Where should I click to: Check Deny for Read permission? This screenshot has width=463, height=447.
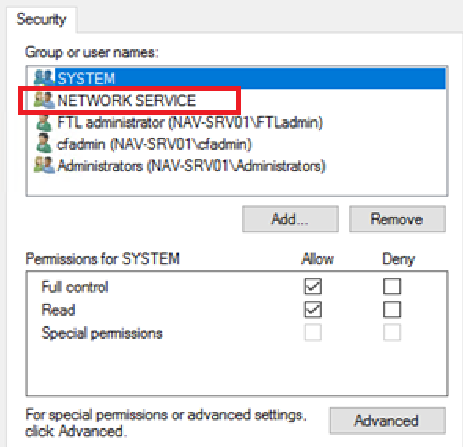(392, 310)
